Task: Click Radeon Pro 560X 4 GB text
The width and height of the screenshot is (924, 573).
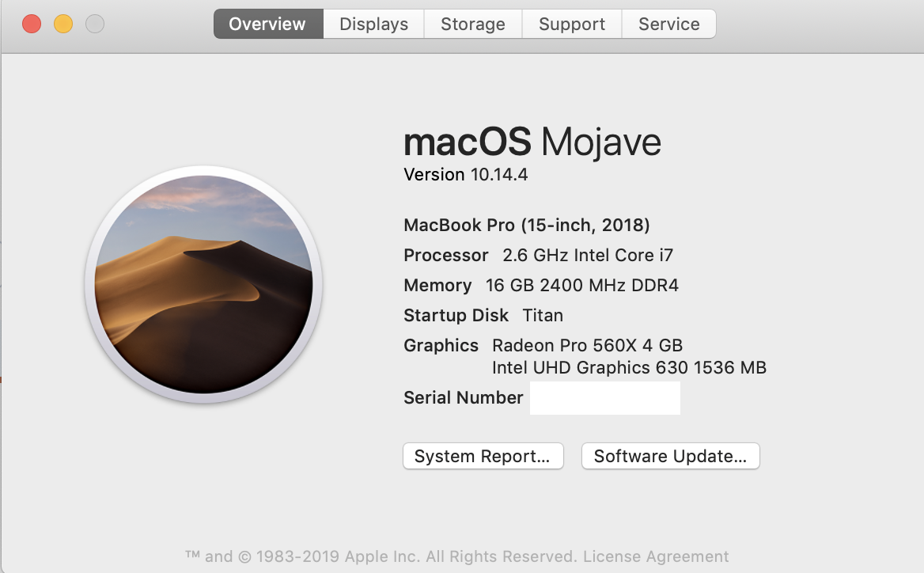Action: (587, 345)
